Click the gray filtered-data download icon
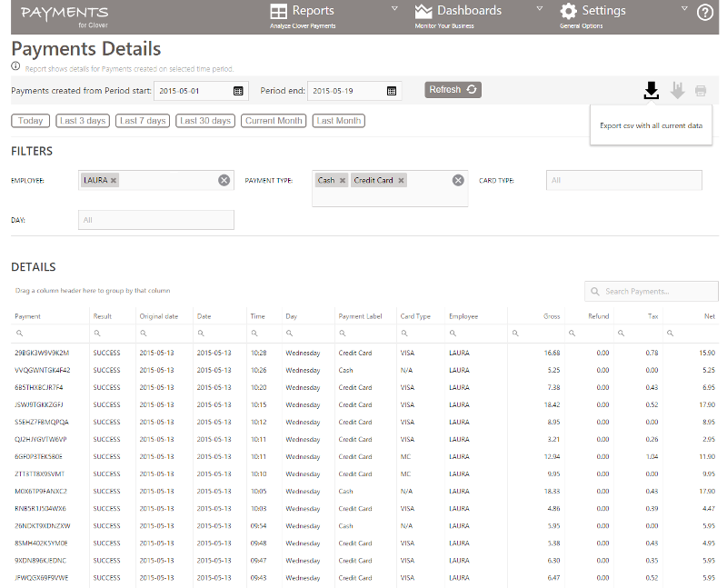Screen dimensions: 727x588 click(x=678, y=91)
